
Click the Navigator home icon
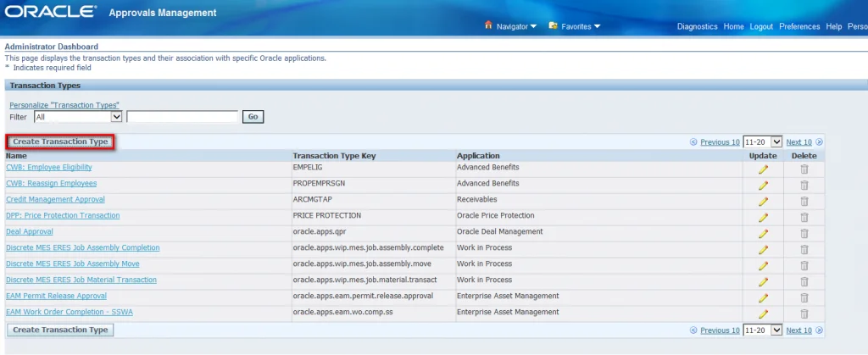tap(488, 25)
